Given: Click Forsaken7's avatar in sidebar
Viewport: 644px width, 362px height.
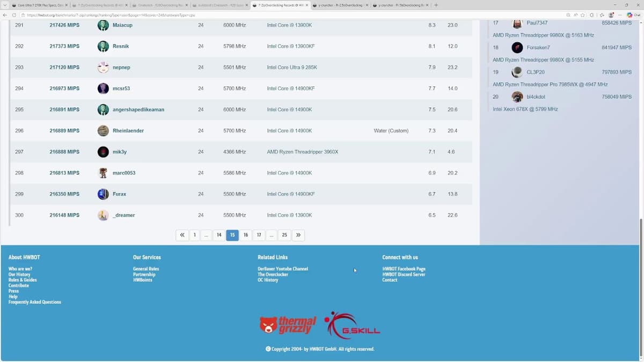Looking at the screenshot, I should click(517, 47).
